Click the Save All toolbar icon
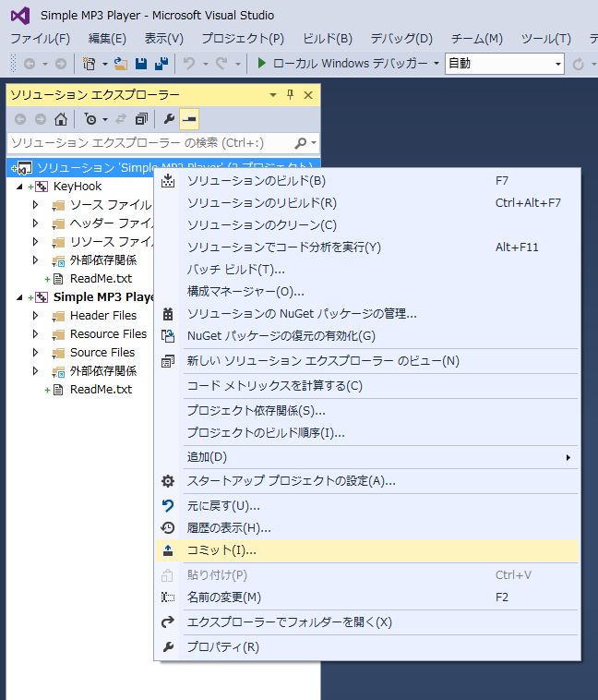The height and width of the screenshot is (700, 598). click(x=161, y=64)
